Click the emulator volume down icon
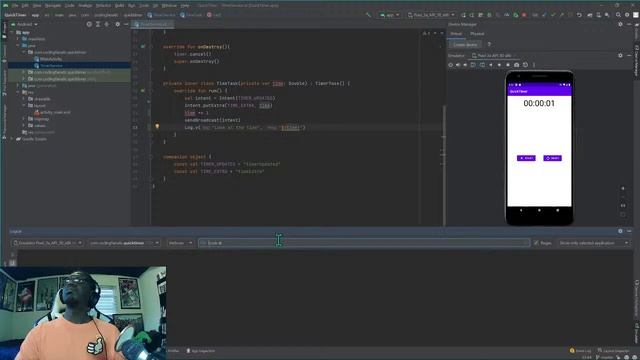 pyautogui.click(x=465, y=65)
